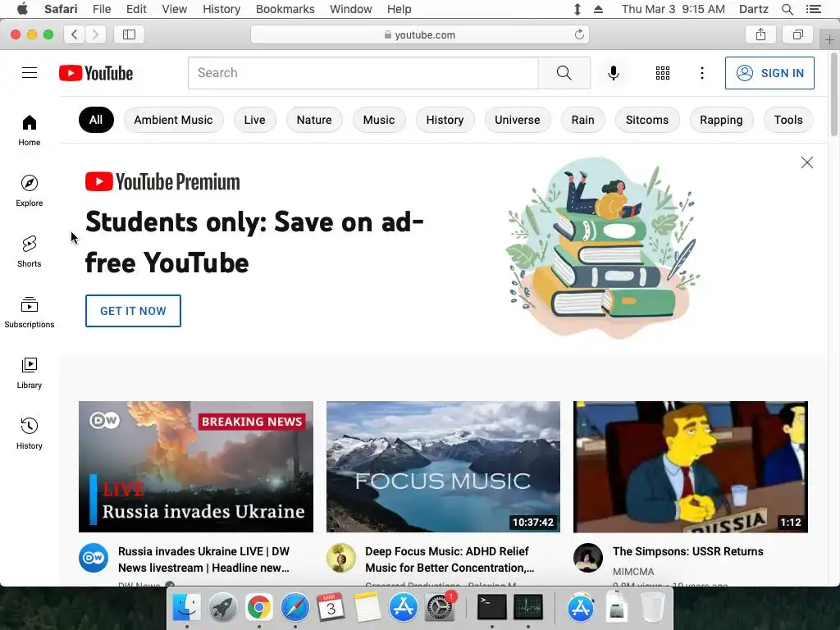840x630 pixels.
Task: Select the Universe filter chip
Action: tap(518, 120)
